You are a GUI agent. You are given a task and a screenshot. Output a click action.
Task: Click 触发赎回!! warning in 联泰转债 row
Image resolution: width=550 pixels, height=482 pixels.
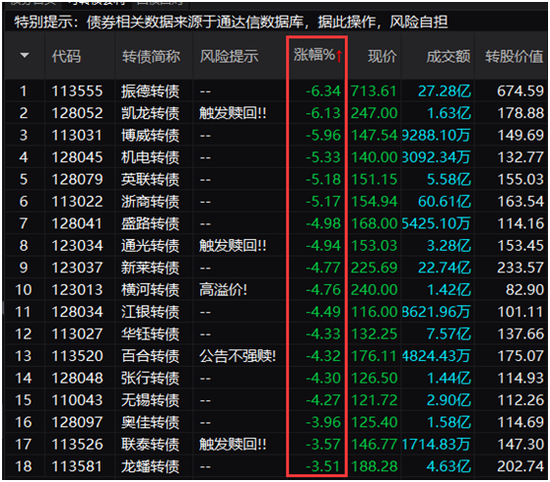coord(233,445)
